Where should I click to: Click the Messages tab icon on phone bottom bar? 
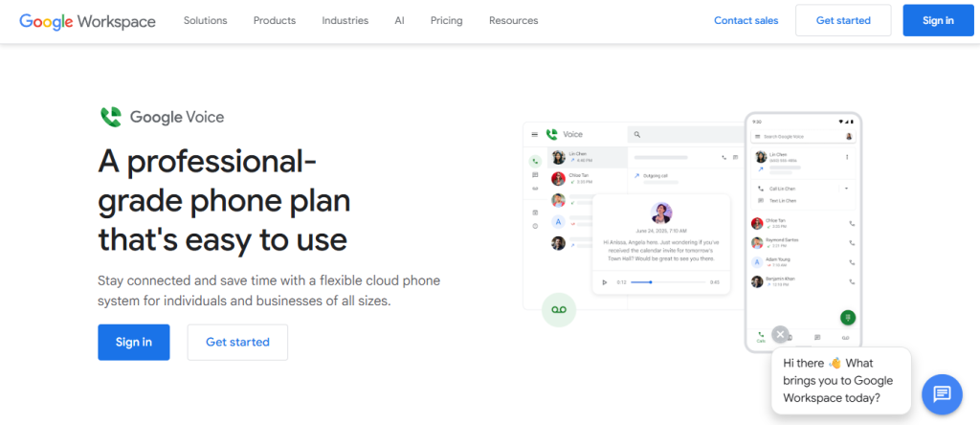point(817,338)
